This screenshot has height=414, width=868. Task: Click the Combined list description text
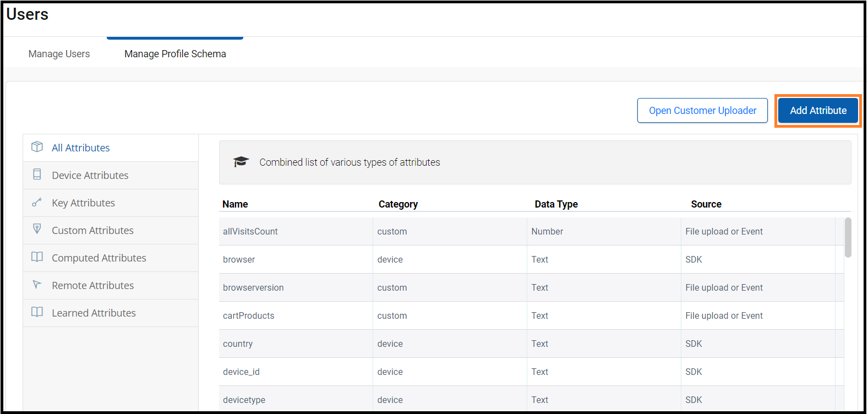pos(350,162)
